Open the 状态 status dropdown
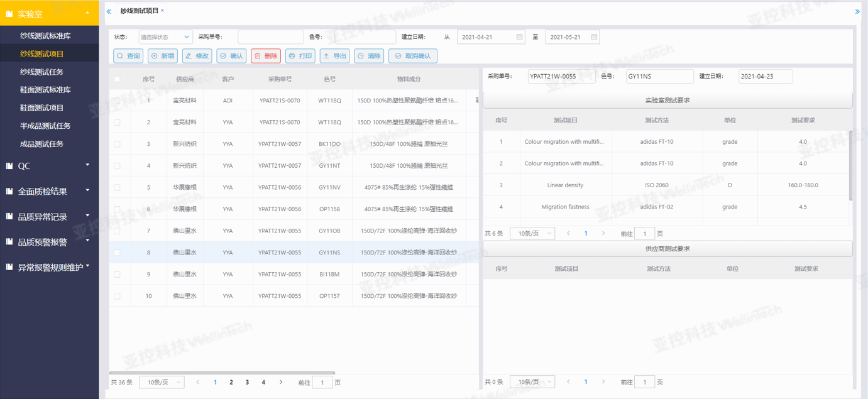 (165, 37)
